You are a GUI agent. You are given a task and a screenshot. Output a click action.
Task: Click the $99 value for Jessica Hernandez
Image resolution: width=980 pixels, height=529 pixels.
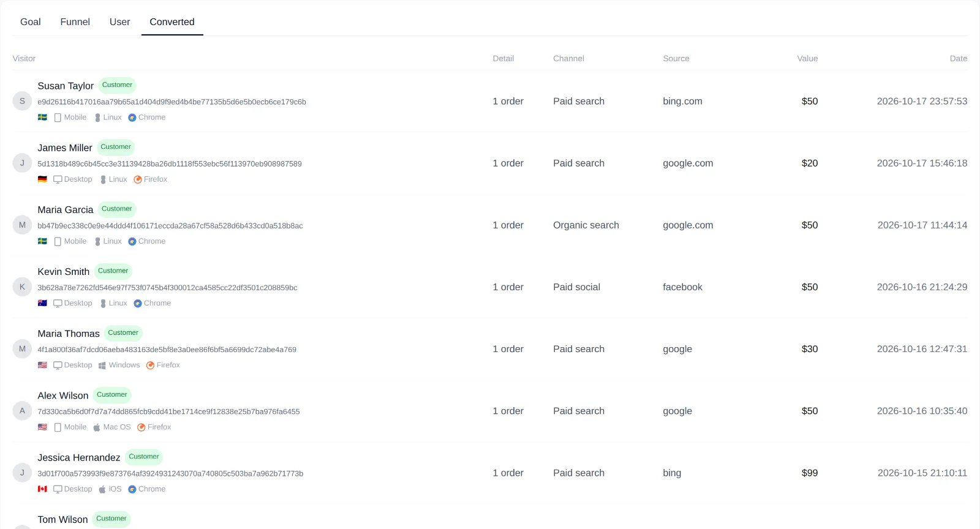[x=810, y=473]
